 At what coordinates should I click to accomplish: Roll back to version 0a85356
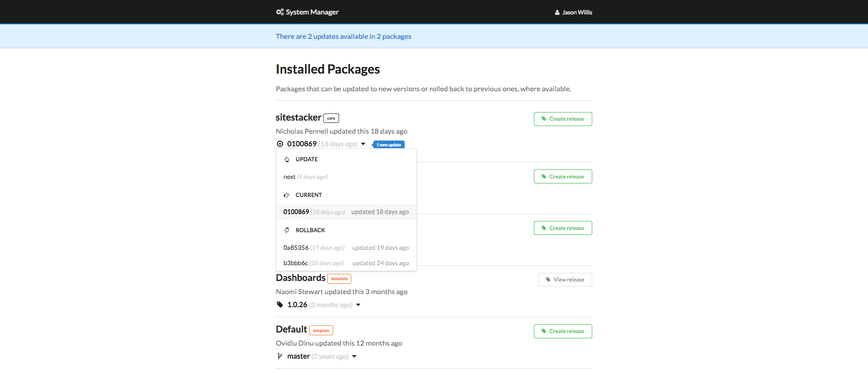click(296, 248)
